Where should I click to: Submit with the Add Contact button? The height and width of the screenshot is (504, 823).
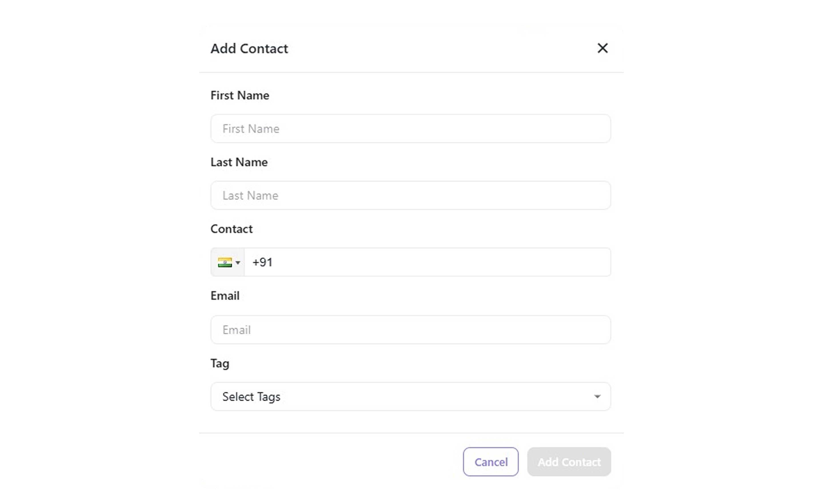pos(569,462)
